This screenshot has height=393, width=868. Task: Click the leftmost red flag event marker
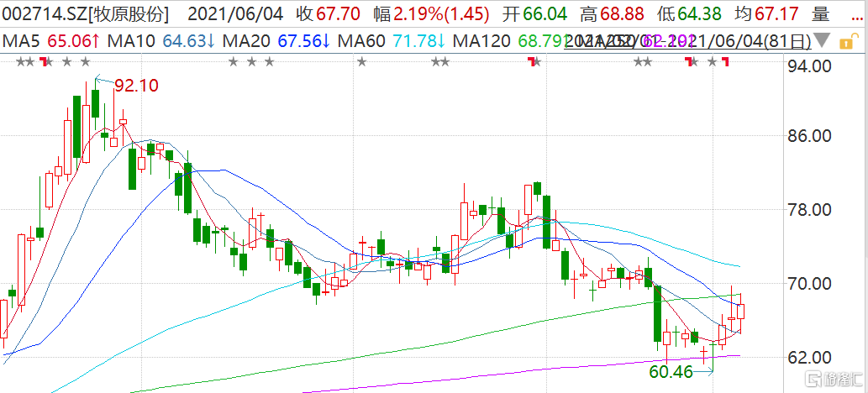click(43, 62)
